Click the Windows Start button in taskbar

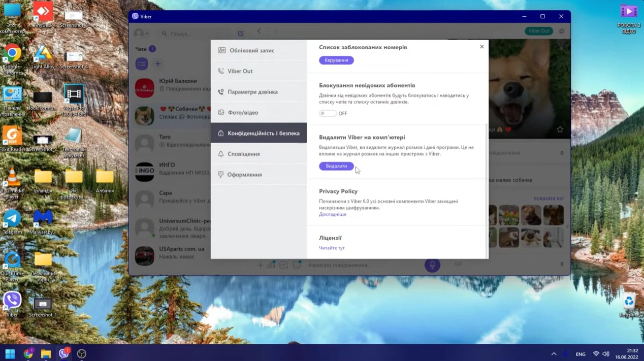pyautogui.click(x=10, y=353)
